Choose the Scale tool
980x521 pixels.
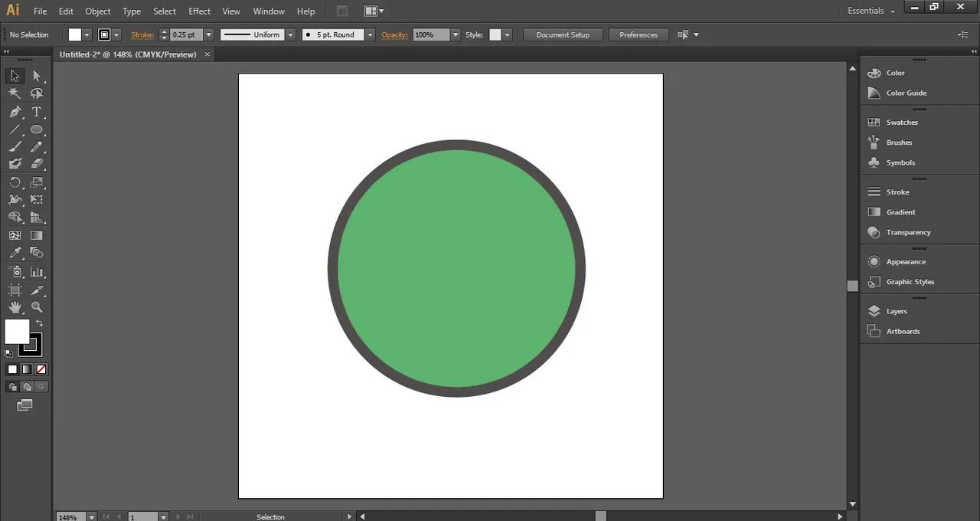click(37, 182)
